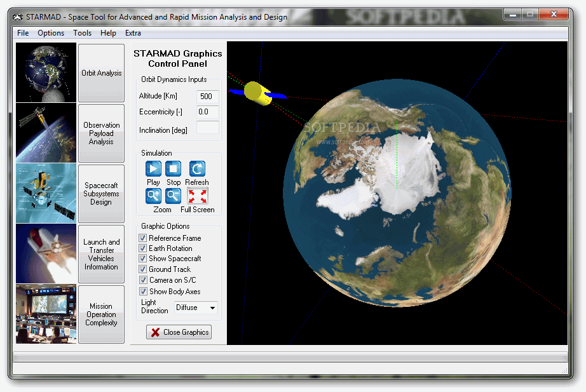586x392 pixels.
Task: Uncheck the Reference Frame checkbox
Action: 142,238
